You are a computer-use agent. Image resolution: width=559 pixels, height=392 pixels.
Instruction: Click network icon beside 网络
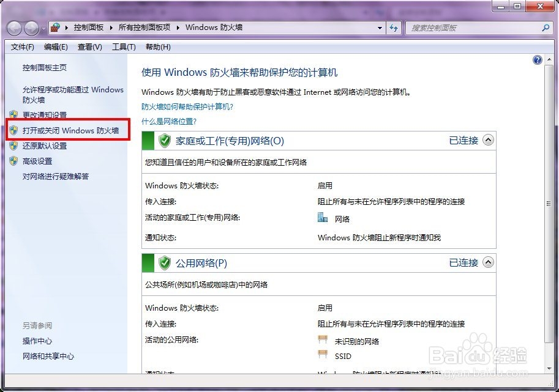click(323, 217)
